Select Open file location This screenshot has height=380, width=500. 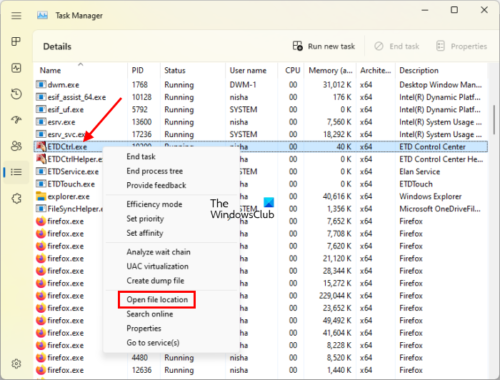pyautogui.click(x=157, y=299)
